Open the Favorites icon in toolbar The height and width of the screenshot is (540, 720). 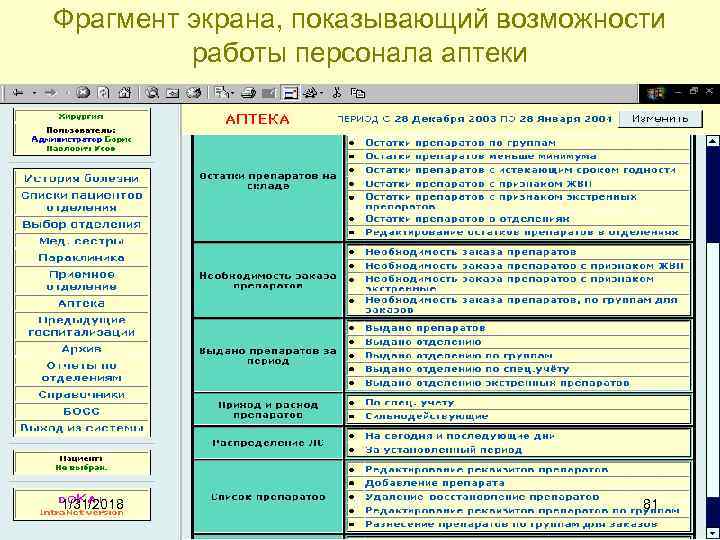tap(173, 93)
